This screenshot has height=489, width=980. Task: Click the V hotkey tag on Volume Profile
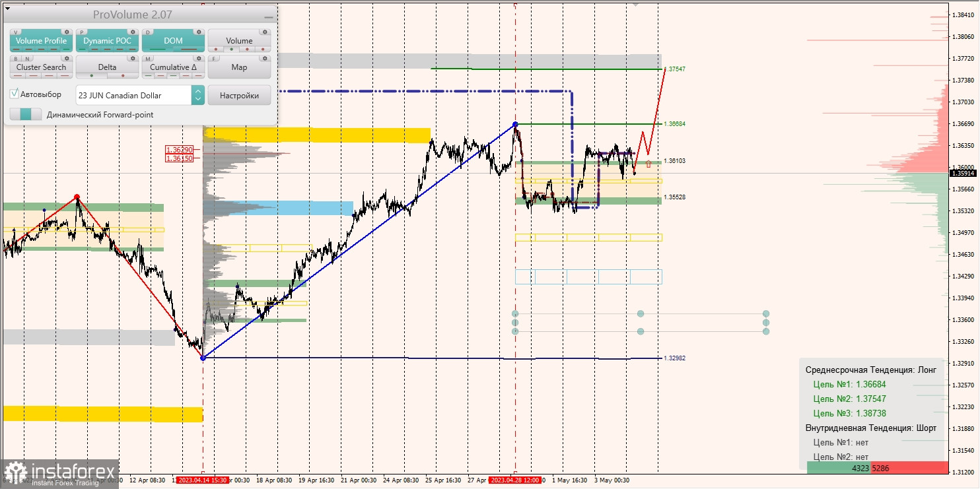[x=16, y=32]
